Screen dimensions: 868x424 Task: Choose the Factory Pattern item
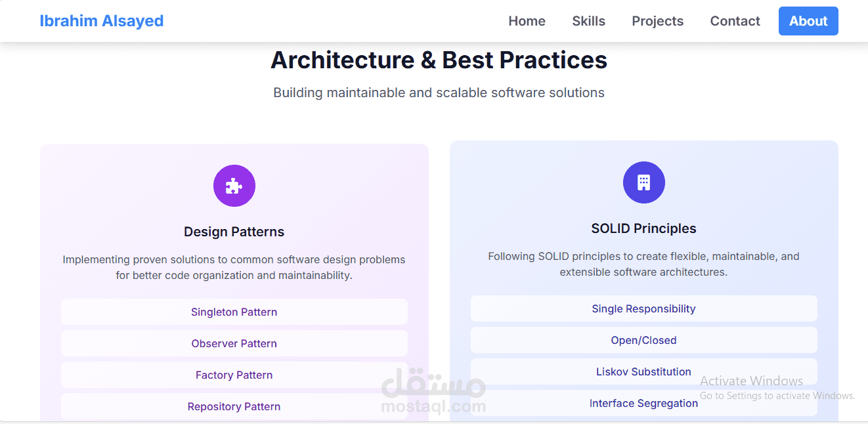(234, 375)
